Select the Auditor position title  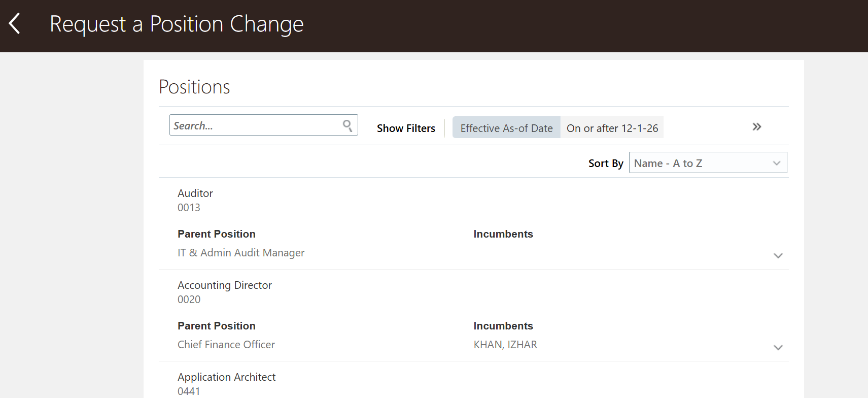coord(195,193)
